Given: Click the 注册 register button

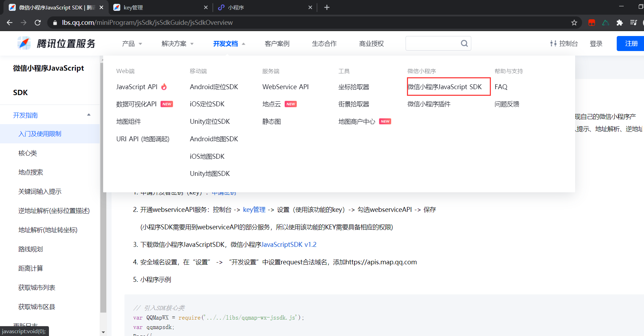Looking at the screenshot, I should pyautogui.click(x=631, y=43).
